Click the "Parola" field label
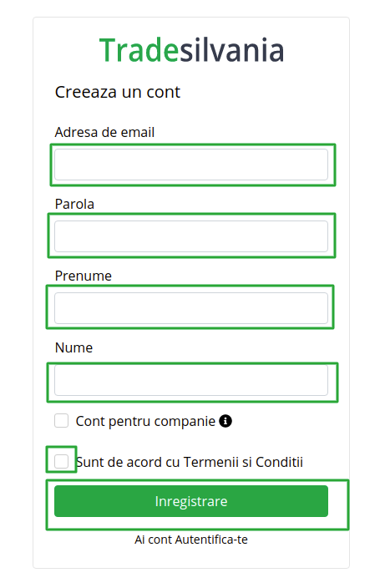 [74, 205]
